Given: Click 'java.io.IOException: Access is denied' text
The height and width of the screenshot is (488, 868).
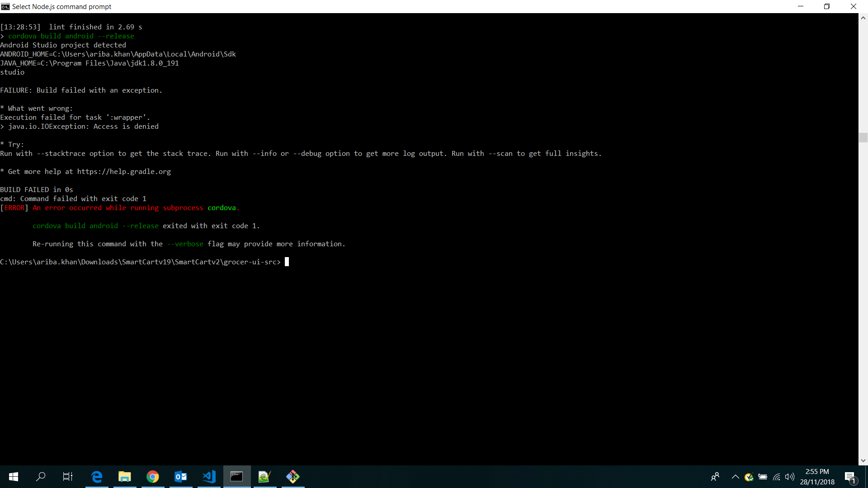Looking at the screenshot, I should click(83, 127).
